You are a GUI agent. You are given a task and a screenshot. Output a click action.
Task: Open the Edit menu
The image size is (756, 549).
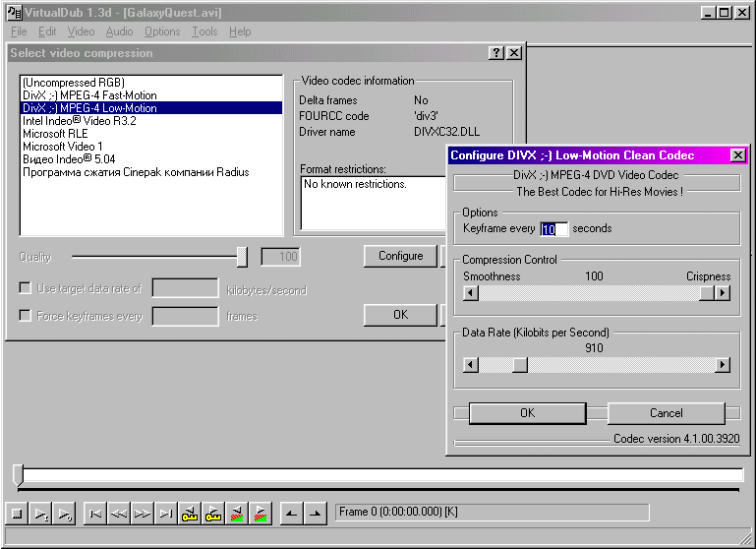(47, 31)
